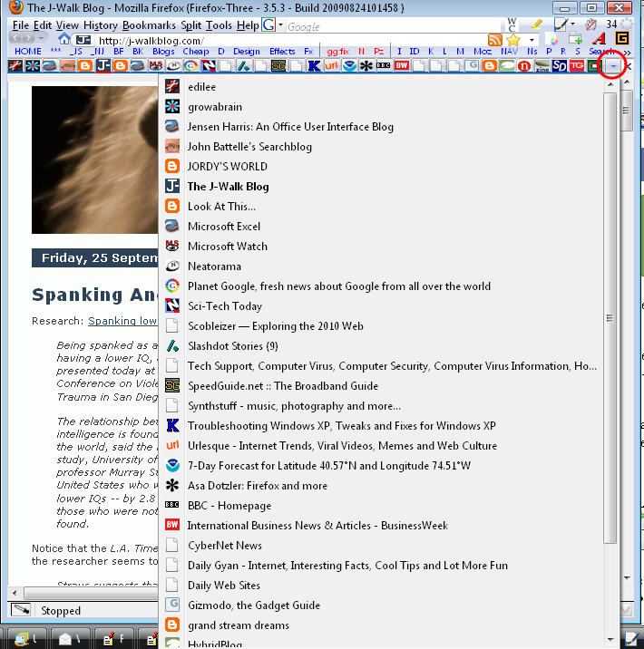
Task: Switch to the edilee tab icon in tab strip
Action: pos(15,66)
